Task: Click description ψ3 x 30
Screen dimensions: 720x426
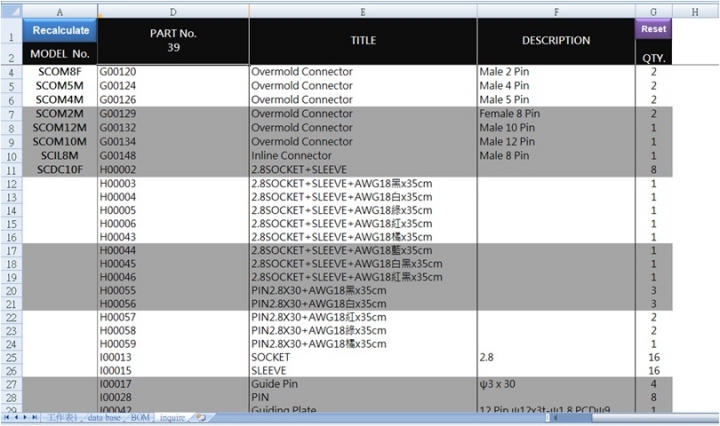Action: click(x=556, y=384)
